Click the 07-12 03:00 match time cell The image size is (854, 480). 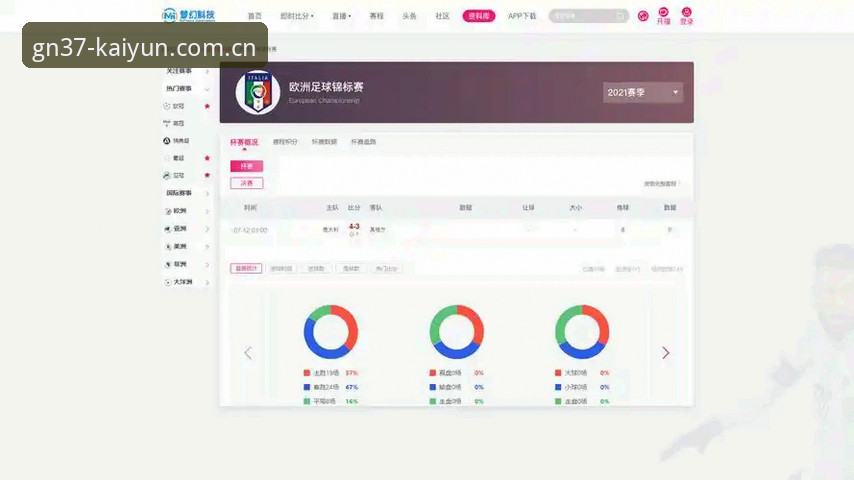(249, 230)
